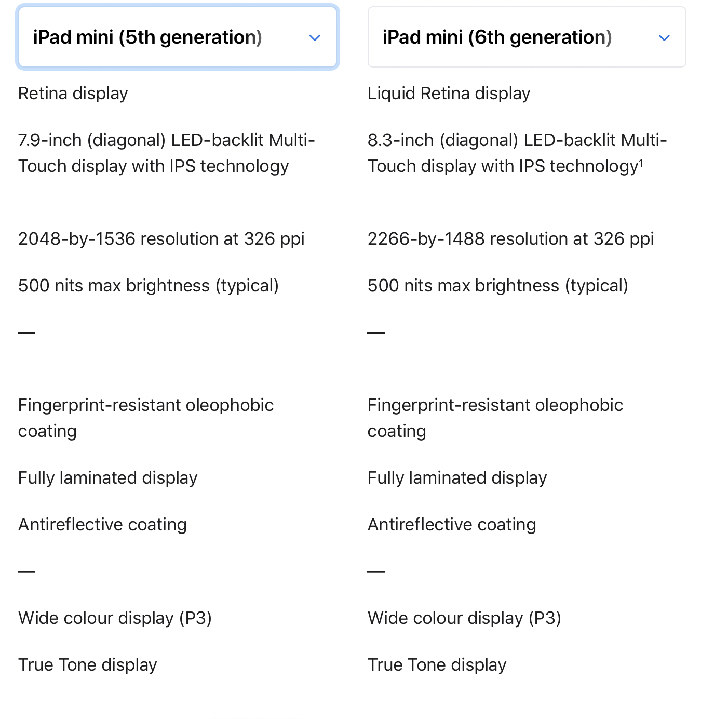The image size is (728, 719).
Task: Click the Retina display heading for 5th generation
Action: click(73, 94)
